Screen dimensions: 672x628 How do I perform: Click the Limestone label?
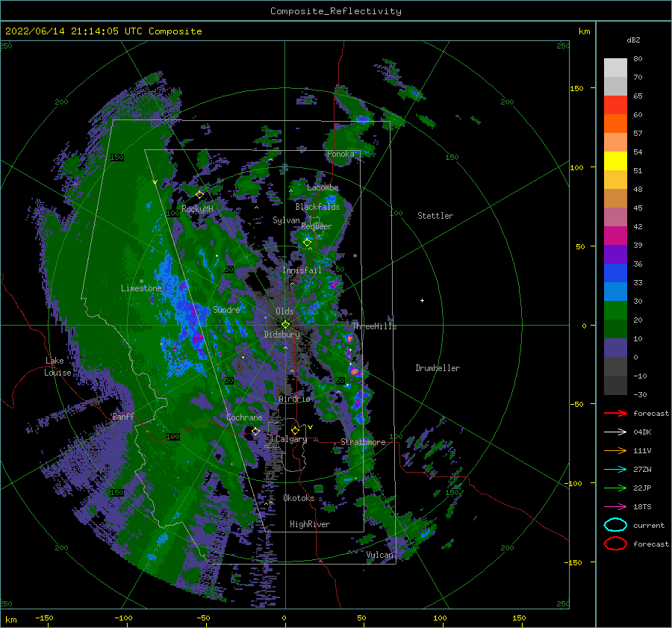pyautogui.click(x=141, y=288)
